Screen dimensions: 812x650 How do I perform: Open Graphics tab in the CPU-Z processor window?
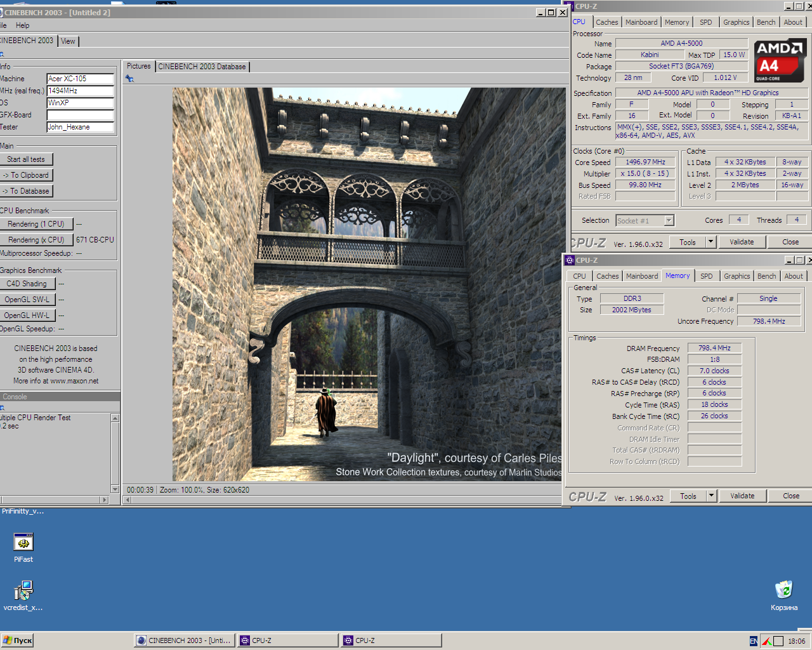(x=736, y=22)
